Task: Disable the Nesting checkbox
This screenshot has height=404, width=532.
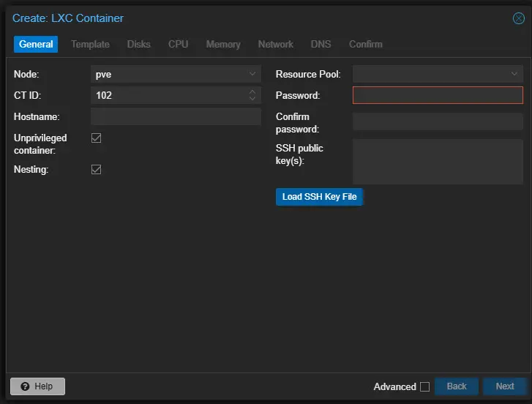Action: (96, 169)
